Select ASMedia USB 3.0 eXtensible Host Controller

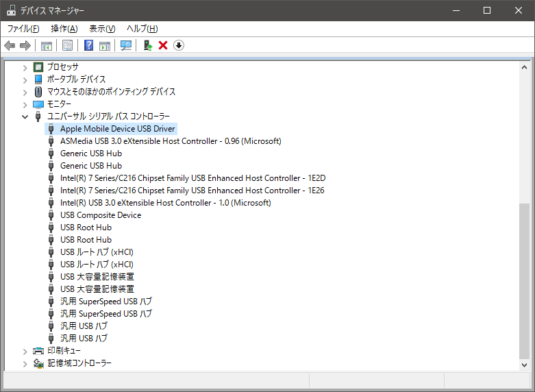coord(171,141)
